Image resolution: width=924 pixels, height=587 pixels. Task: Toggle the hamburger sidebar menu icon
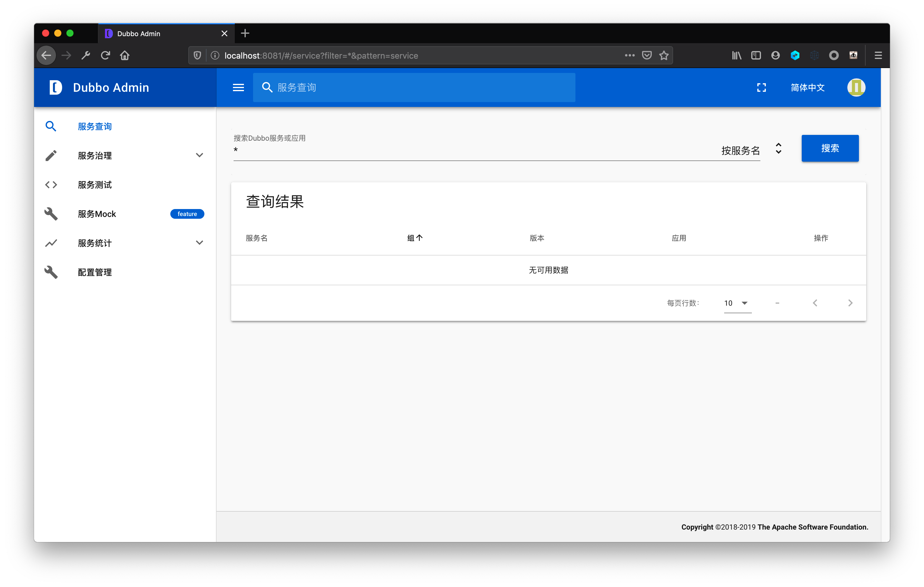[238, 88]
